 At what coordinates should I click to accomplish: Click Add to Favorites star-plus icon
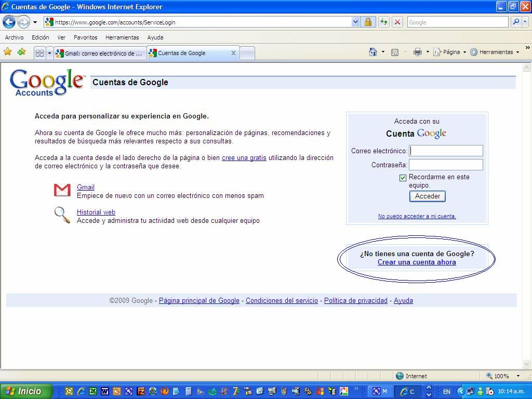(21, 52)
